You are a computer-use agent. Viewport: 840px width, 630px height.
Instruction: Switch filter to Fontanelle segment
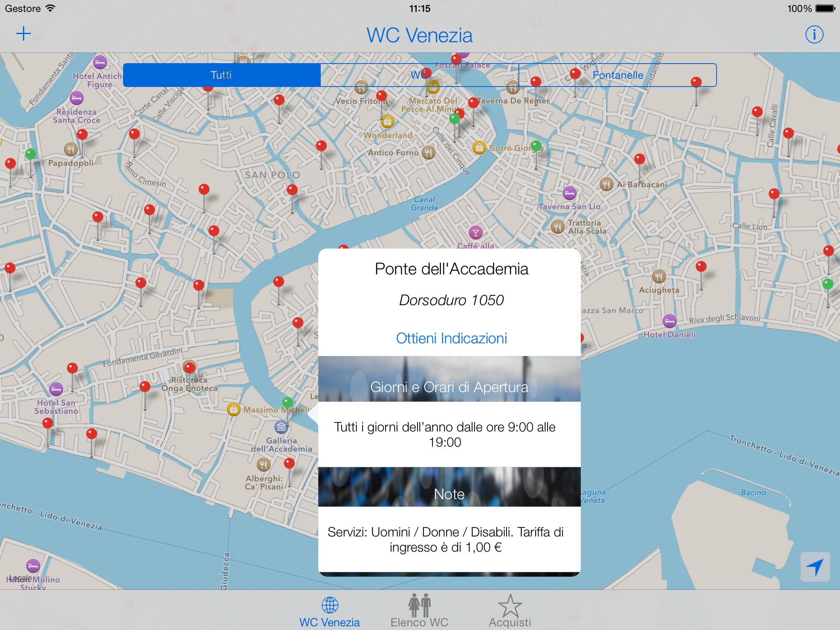click(x=618, y=75)
